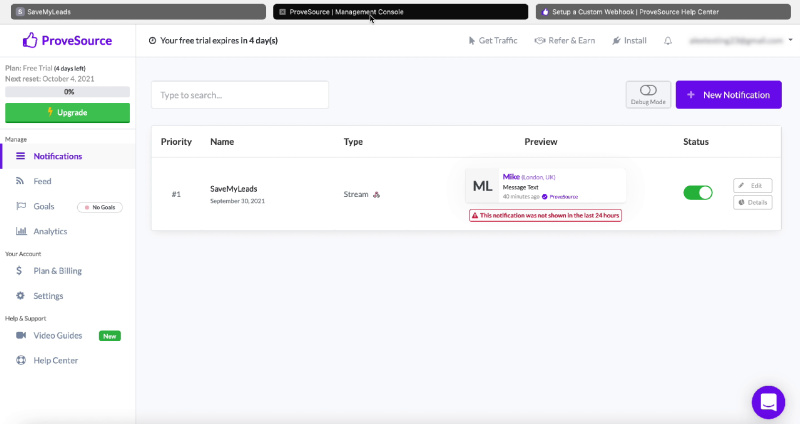Image resolution: width=800 pixels, height=424 pixels.
Task: Click the clock icon beside trial expiry
Action: 152,41
